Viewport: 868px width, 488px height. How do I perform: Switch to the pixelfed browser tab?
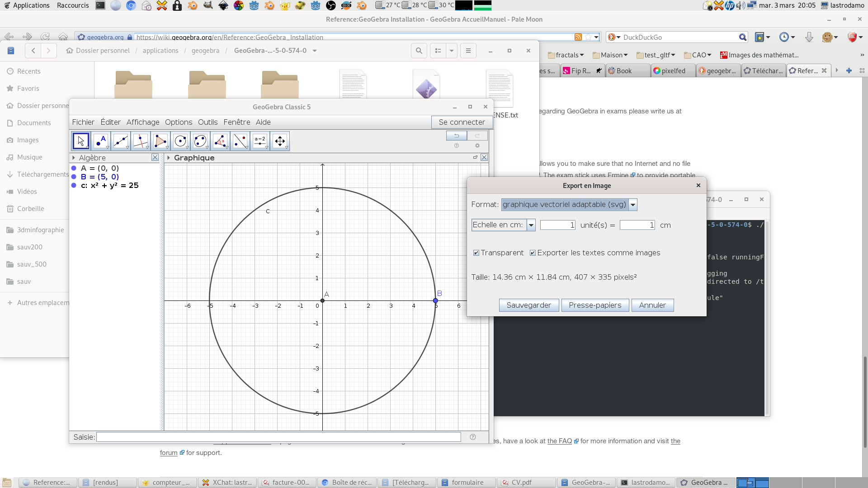click(x=673, y=71)
